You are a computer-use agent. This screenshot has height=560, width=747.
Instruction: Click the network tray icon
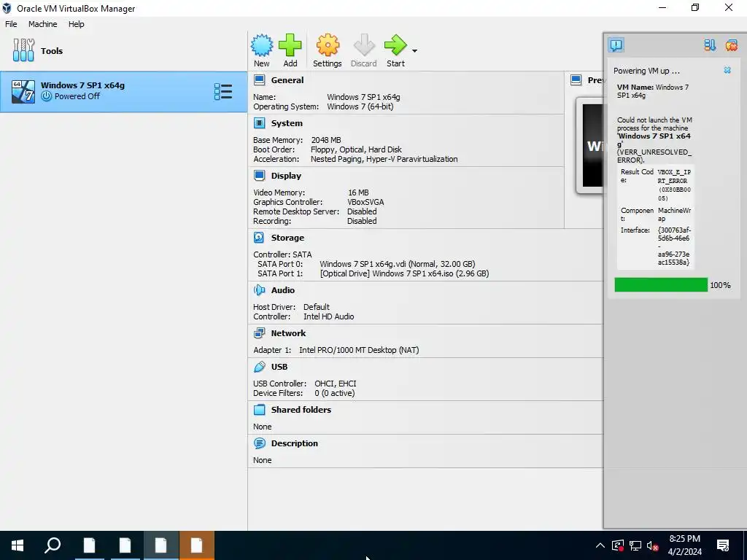point(635,545)
